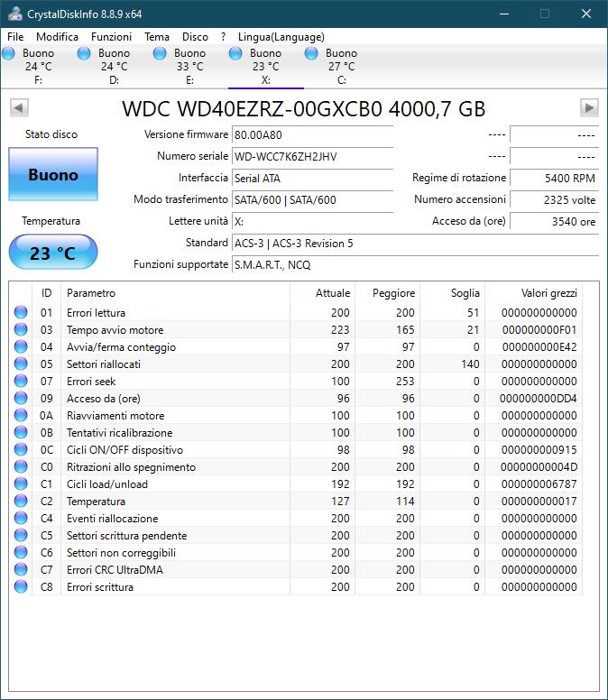Click the Versione firmware field 80.00A80

pos(312,134)
